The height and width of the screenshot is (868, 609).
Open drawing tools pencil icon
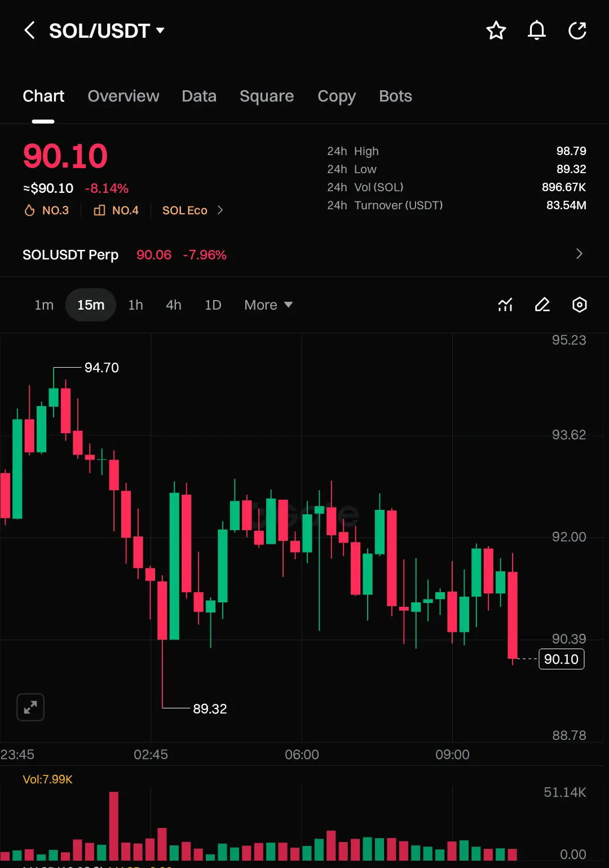pyautogui.click(x=542, y=305)
